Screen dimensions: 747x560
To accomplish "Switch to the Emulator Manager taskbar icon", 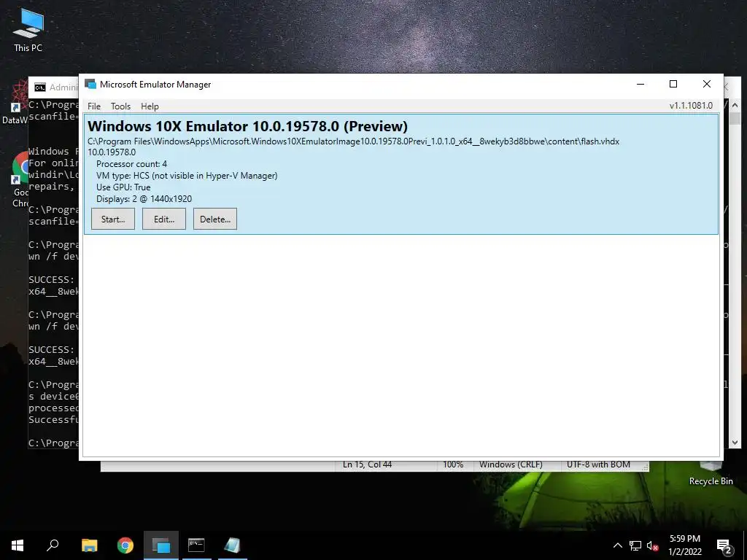I will pyautogui.click(x=161, y=545).
